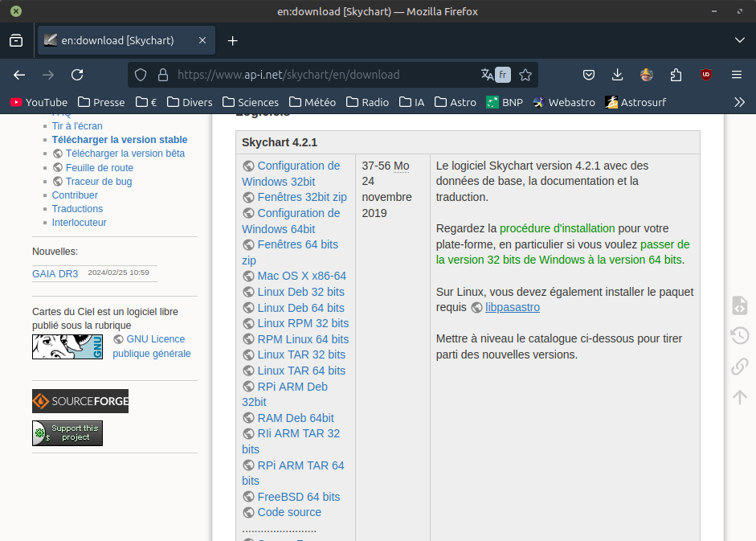Image resolution: width=756 pixels, height=541 pixels.
Task: Bookmark this page with the star icon
Action: [x=525, y=75]
